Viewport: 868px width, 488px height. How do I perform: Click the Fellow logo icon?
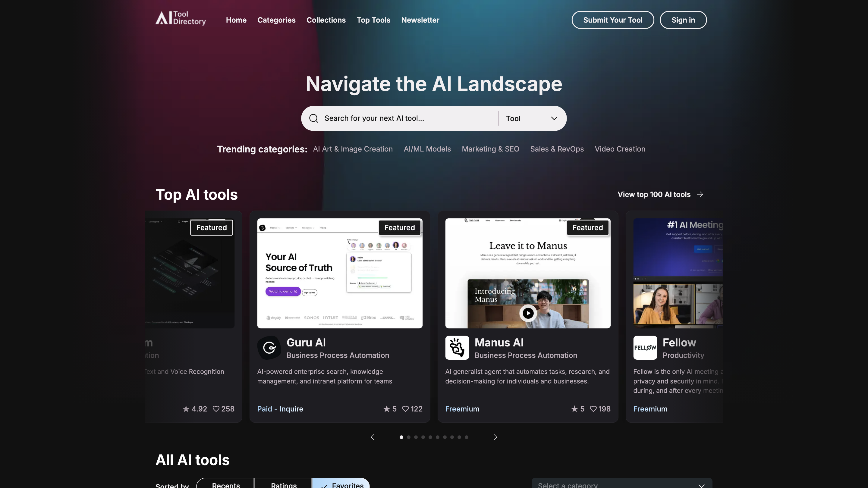point(645,348)
